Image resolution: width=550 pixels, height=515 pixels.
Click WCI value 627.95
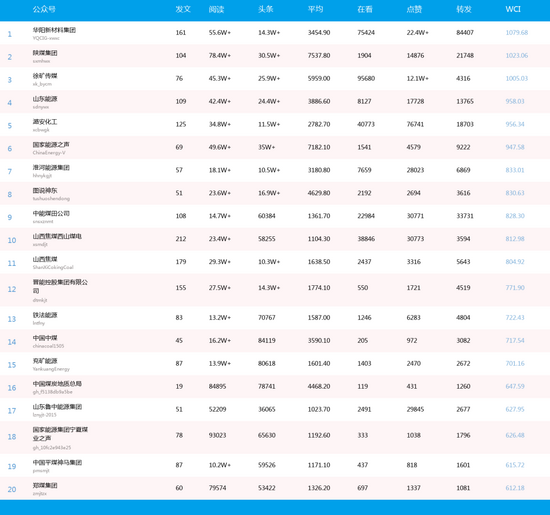pyautogui.click(x=515, y=409)
